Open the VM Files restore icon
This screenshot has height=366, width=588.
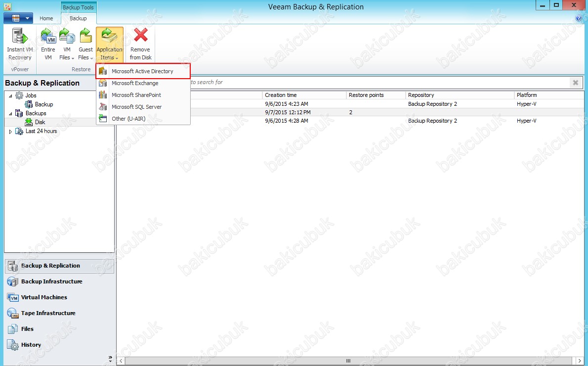[x=67, y=36]
